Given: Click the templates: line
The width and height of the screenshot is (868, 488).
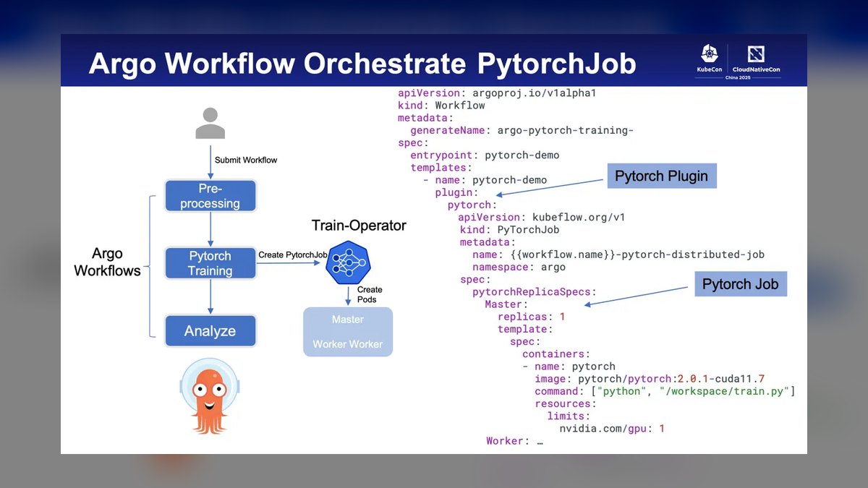Looking at the screenshot, I should click(441, 167).
